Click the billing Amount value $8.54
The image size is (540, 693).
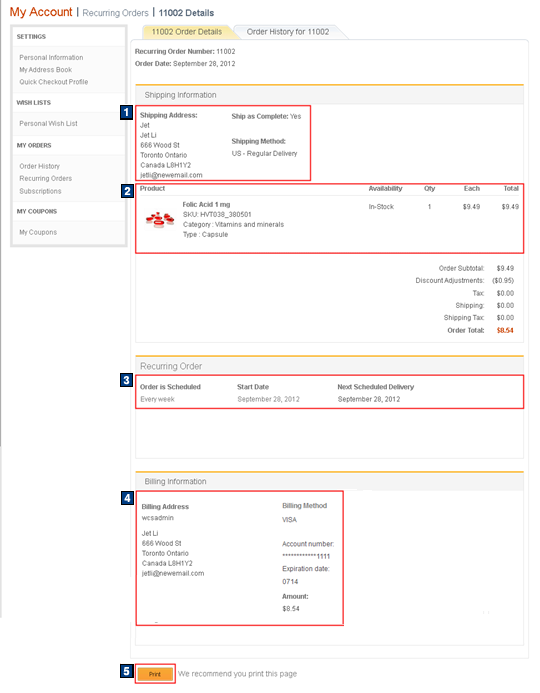tap(291, 609)
